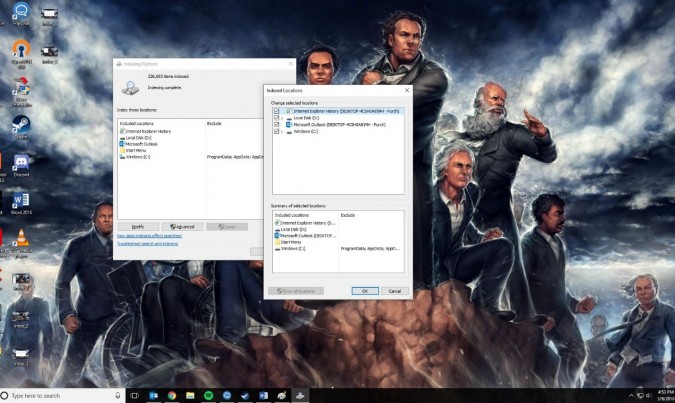The image size is (675, 403).
Task: Expand Local Disk (D:) tree node
Action: pos(283,118)
